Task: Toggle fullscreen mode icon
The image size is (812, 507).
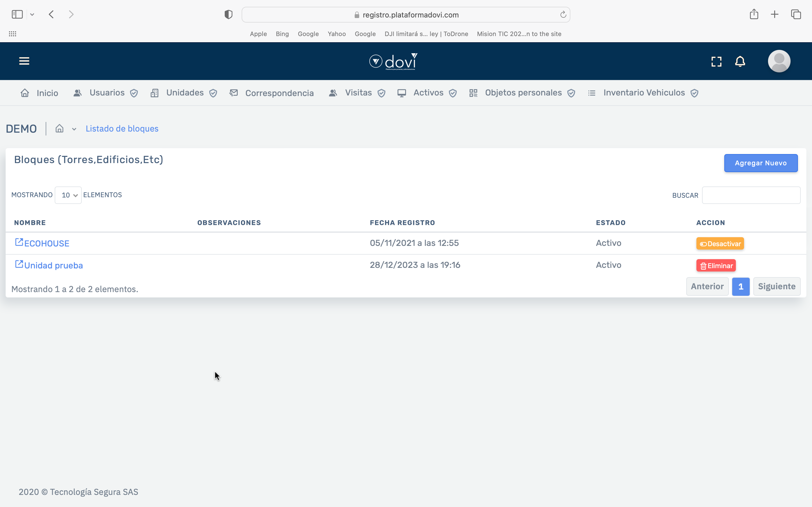Action: [x=716, y=61]
